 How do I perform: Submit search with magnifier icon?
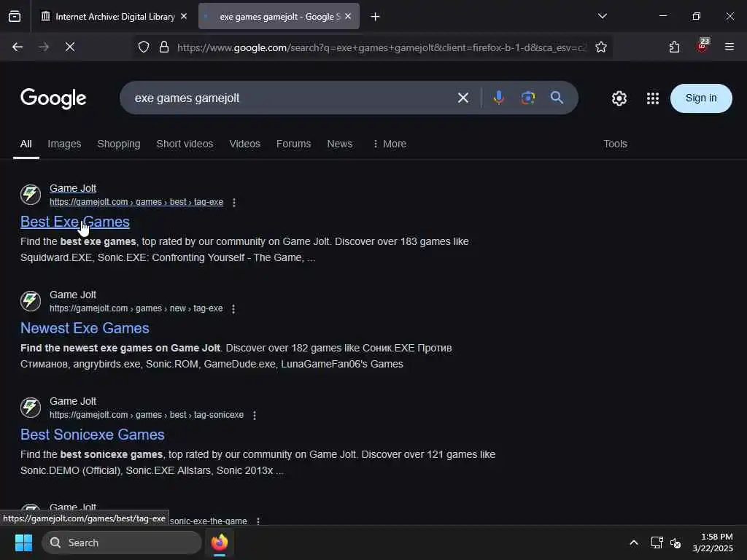pyautogui.click(x=557, y=98)
